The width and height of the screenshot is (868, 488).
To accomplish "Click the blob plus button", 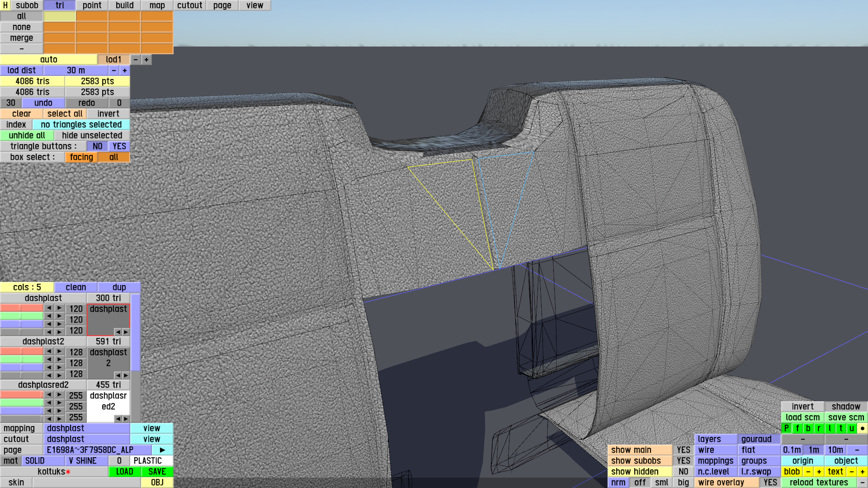I will [x=819, y=471].
